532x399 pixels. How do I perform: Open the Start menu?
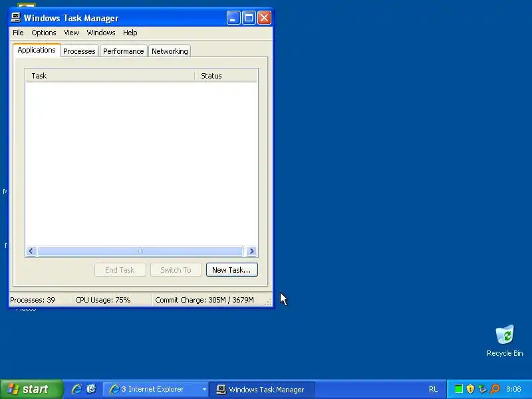coord(31,389)
